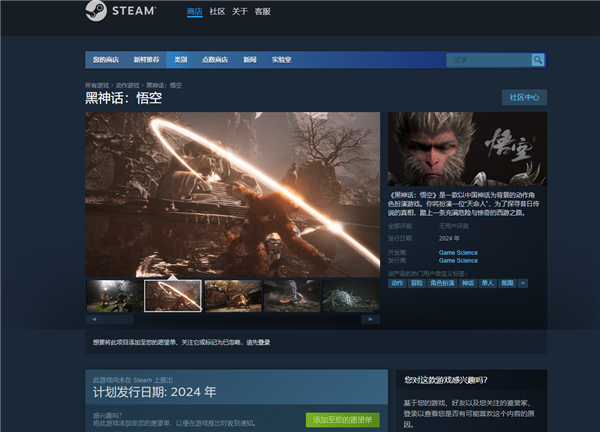600x432 pixels.
Task: Focus the store search input field
Action: 489,60
